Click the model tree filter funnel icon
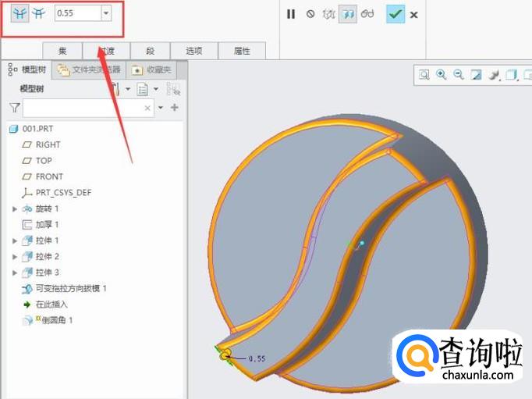Screen dimensions: 532x399 point(14,108)
